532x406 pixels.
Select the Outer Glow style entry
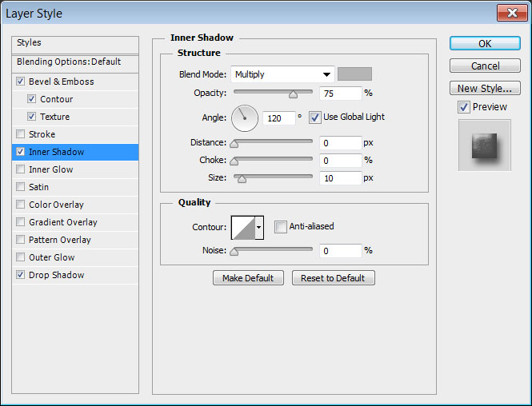52,257
